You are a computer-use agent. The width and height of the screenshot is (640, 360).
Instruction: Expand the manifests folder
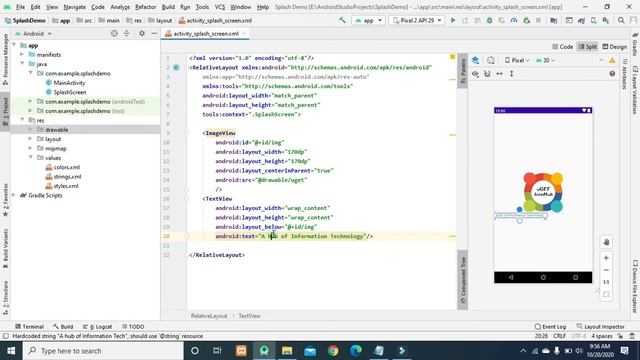tap(22, 55)
